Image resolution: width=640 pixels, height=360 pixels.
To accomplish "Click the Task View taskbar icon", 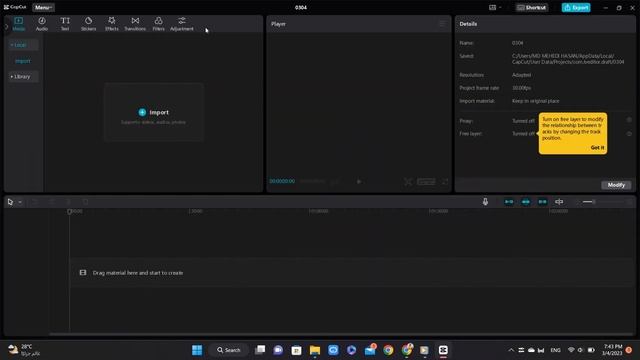I will click(x=260, y=350).
